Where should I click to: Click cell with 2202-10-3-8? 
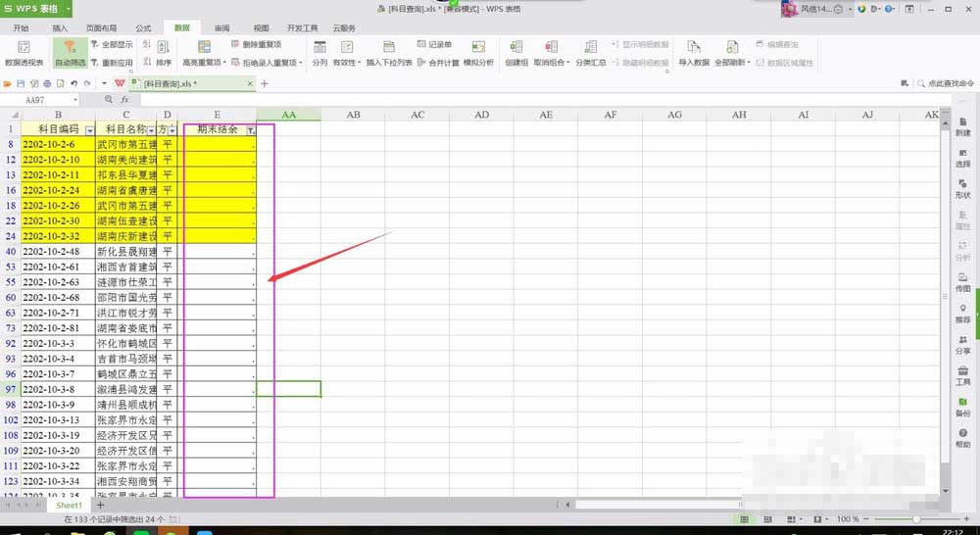(x=58, y=389)
